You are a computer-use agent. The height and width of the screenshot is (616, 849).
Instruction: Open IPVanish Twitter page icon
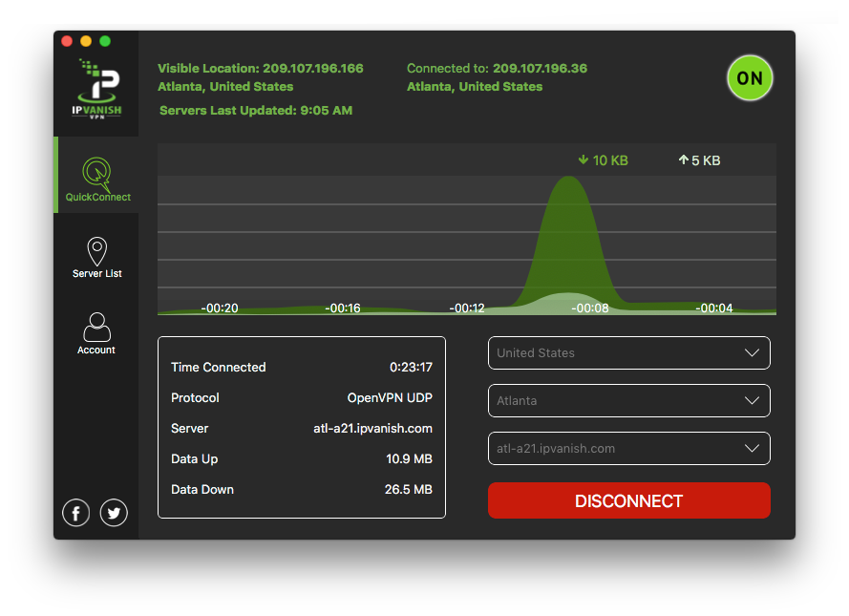(x=114, y=513)
